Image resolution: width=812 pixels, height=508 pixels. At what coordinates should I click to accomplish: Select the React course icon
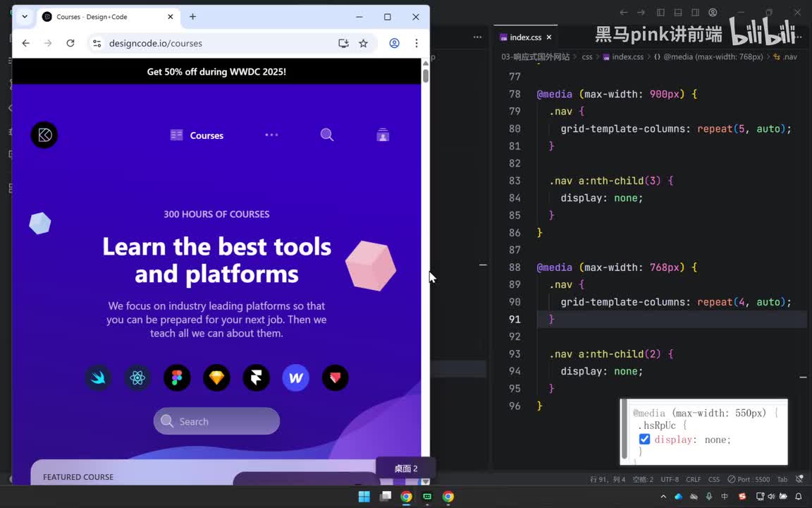click(137, 377)
